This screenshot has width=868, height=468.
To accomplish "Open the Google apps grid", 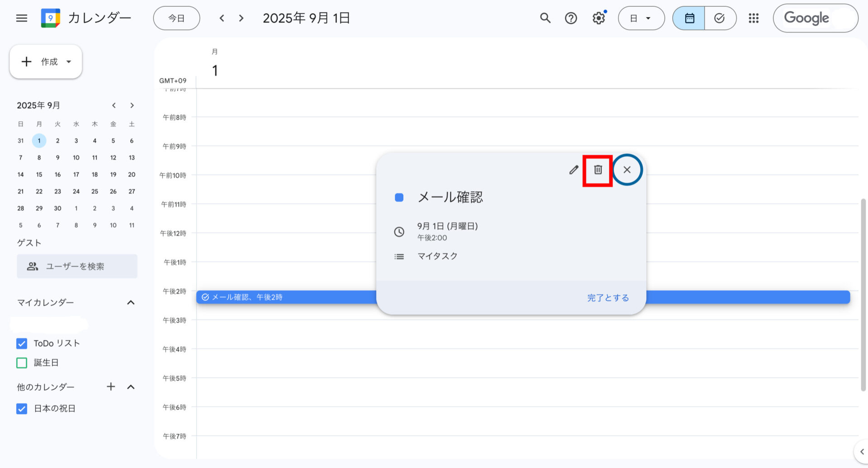I will (754, 18).
